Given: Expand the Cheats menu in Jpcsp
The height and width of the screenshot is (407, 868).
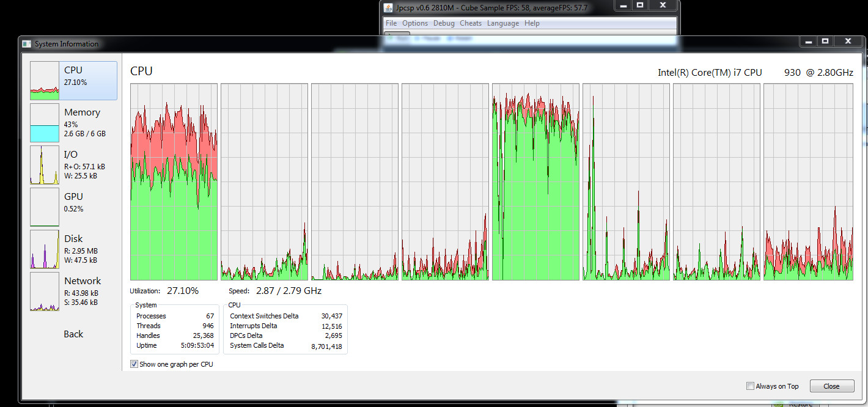Looking at the screenshot, I should (471, 23).
